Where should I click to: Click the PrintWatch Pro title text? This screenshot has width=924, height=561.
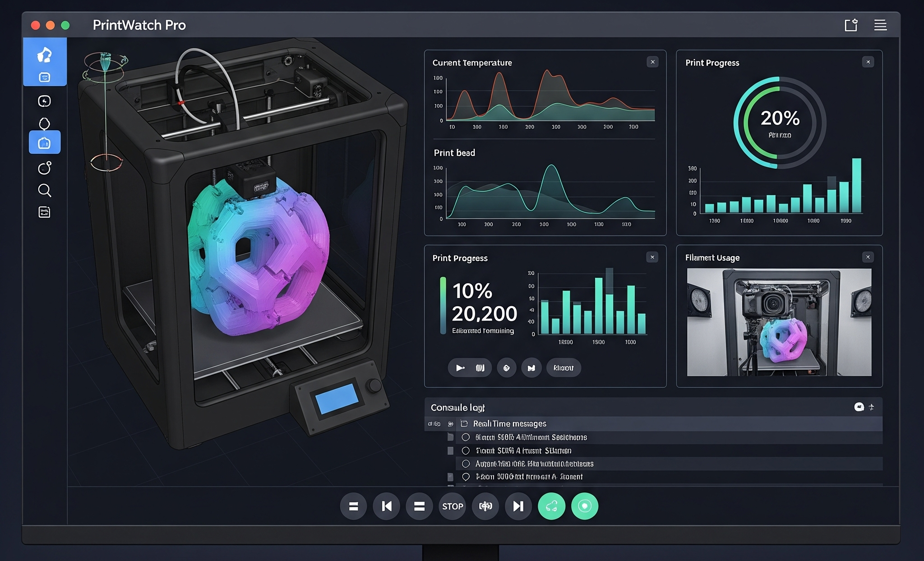coord(139,25)
